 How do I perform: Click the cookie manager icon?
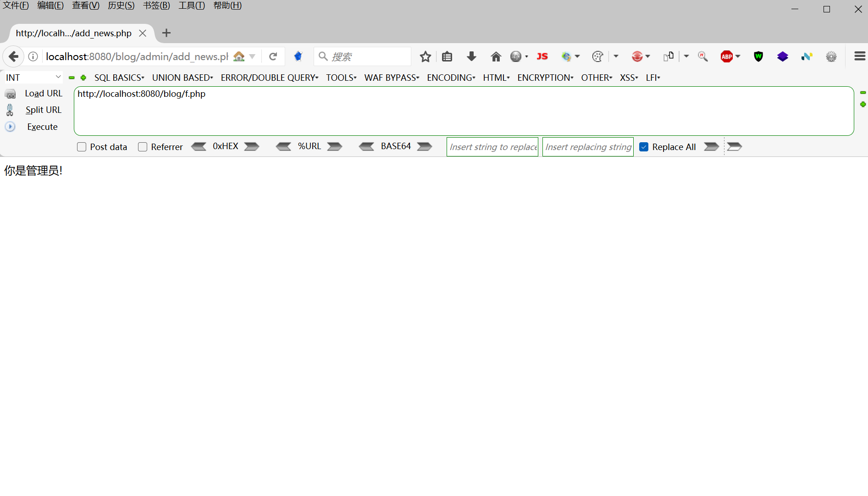coord(597,56)
